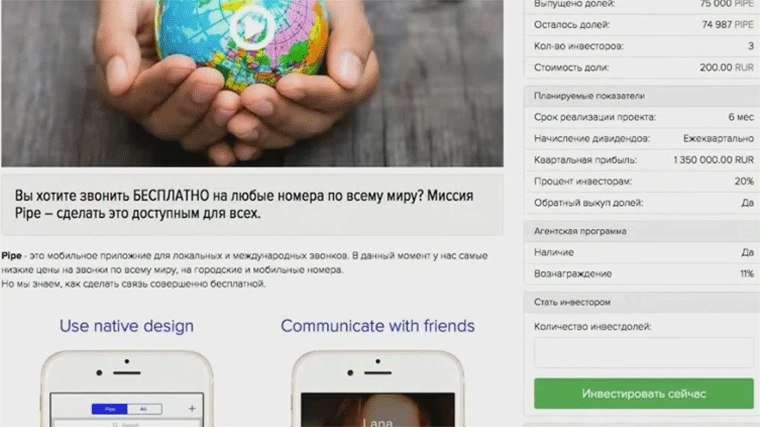Click the Квартальная прибыль row value
Screen dimensions: 760x427
tap(713, 159)
